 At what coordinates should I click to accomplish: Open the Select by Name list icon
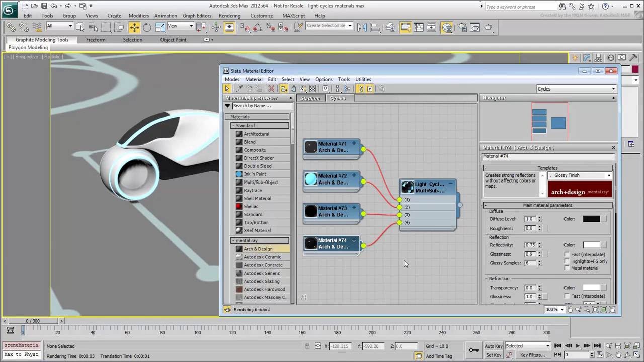pyautogui.click(x=94, y=27)
